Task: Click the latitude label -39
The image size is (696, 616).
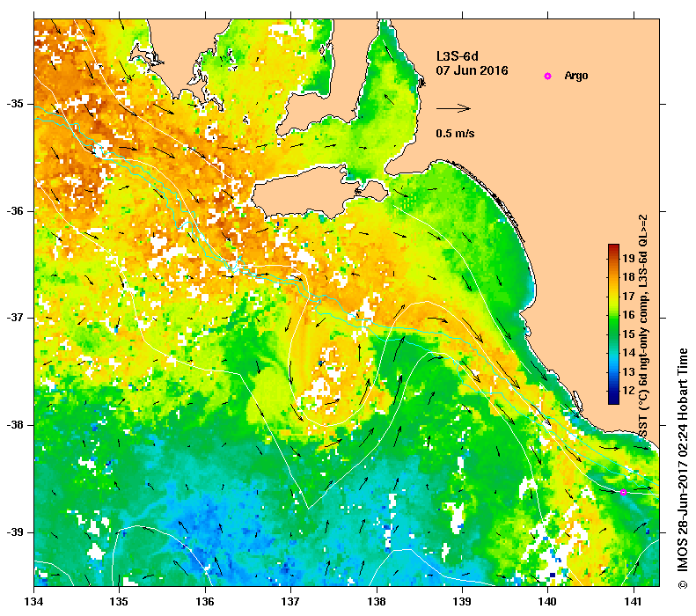Action: point(15,532)
